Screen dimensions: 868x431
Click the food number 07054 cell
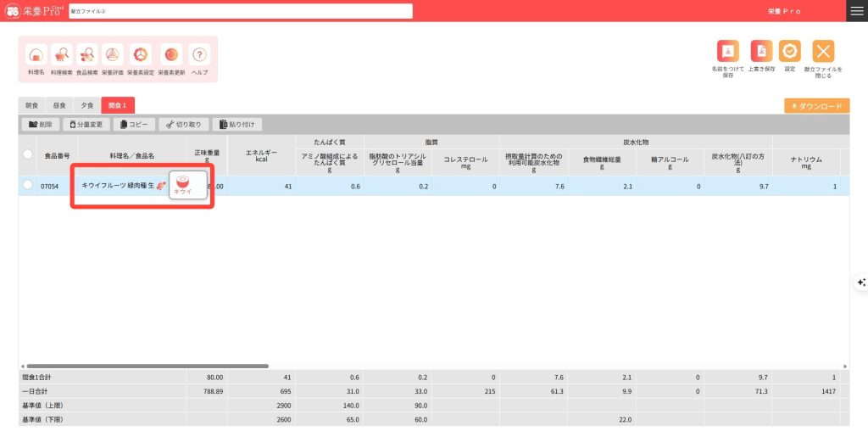coord(49,187)
